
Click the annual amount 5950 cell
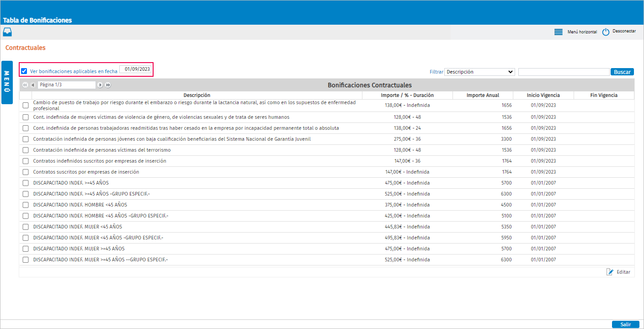click(506, 238)
